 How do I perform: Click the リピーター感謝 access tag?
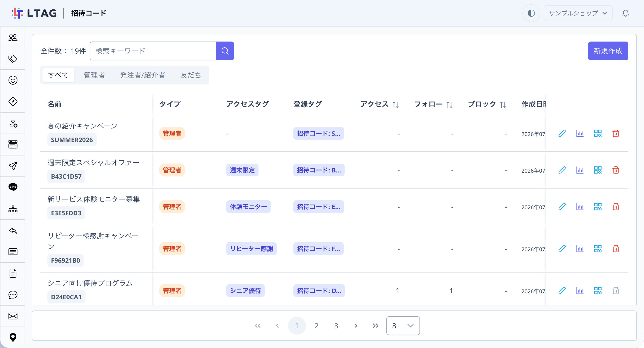(x=252, y=249)
